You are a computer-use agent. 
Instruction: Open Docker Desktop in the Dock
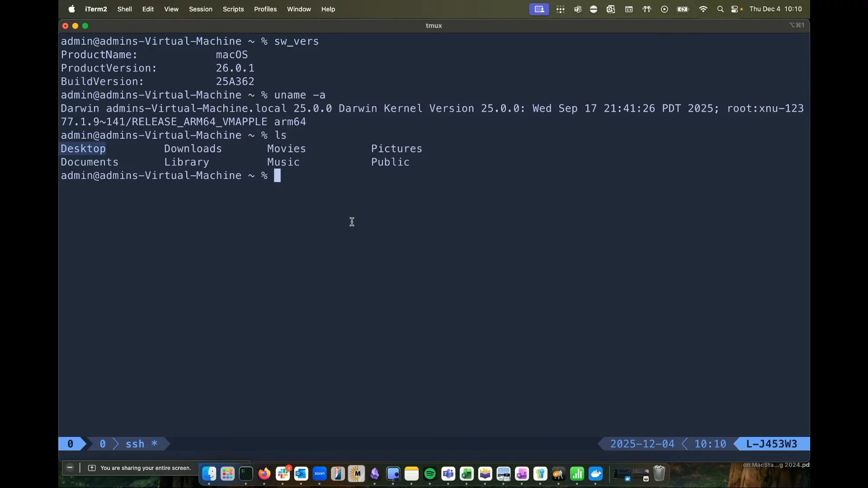tap(596, 474)
